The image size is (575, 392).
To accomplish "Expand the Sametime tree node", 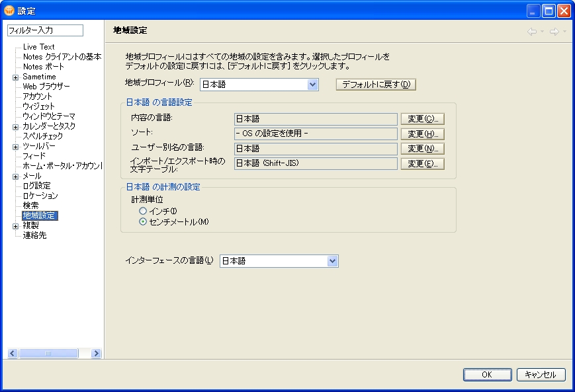I will coord(15,77).
